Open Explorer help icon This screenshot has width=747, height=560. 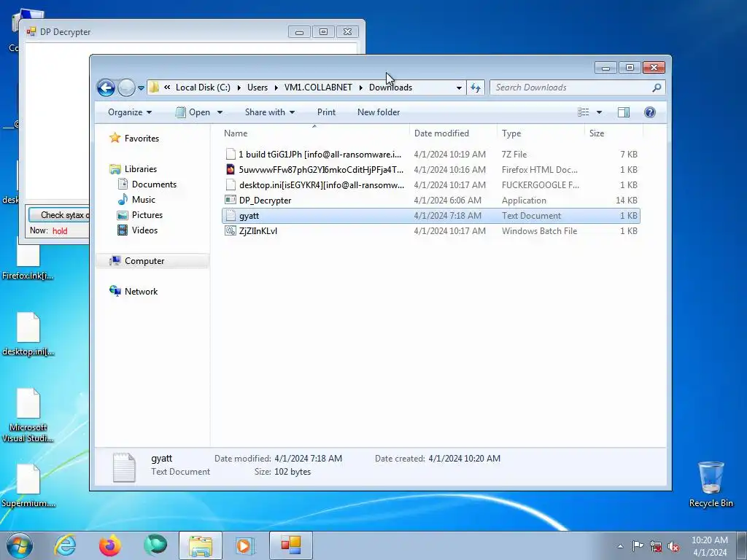(650, 112)
